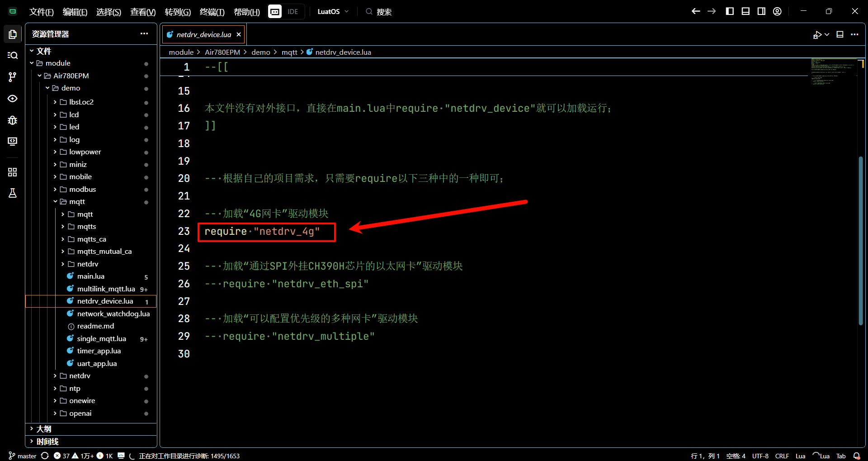Change the CRLF line ending setting

pos(782,456)
